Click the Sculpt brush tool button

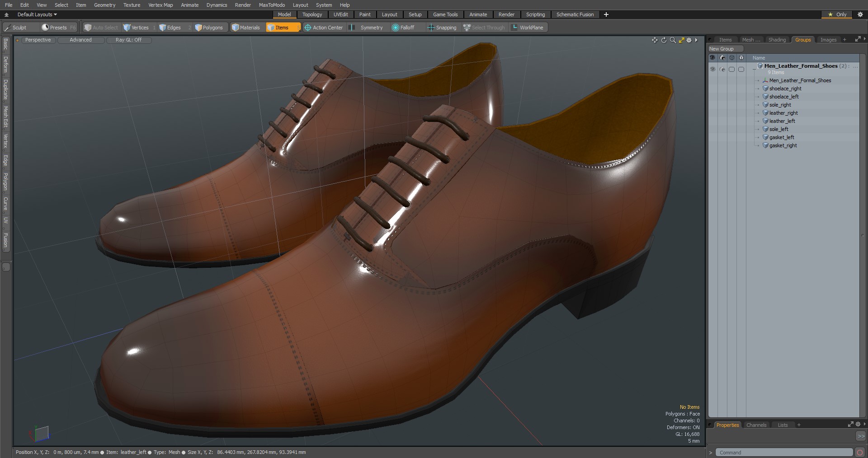[x=20, y=28]
